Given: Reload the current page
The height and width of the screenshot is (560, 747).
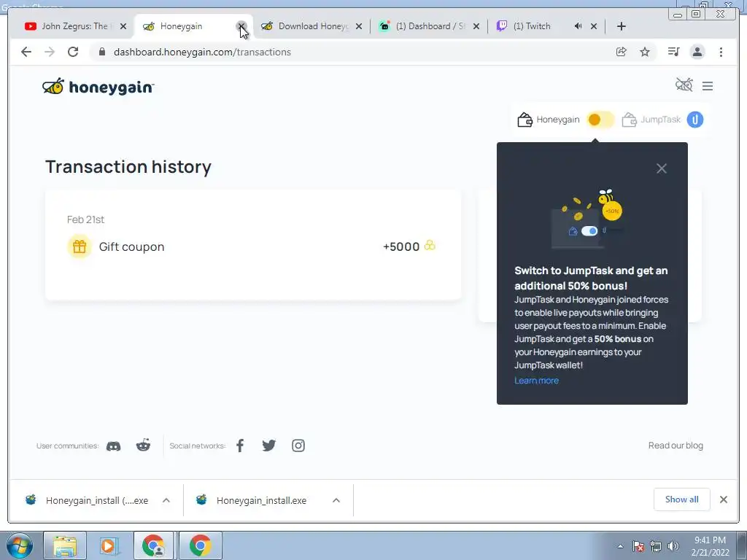Looking at the screenshot, I should (x=73, y=52).
